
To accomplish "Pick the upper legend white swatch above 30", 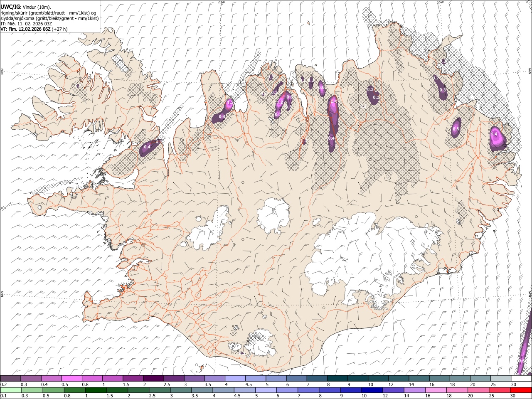I will tap(521, 379).
